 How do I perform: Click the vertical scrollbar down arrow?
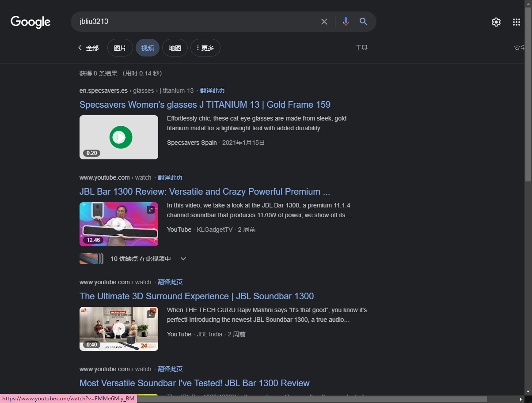click(x=528, y=392)
